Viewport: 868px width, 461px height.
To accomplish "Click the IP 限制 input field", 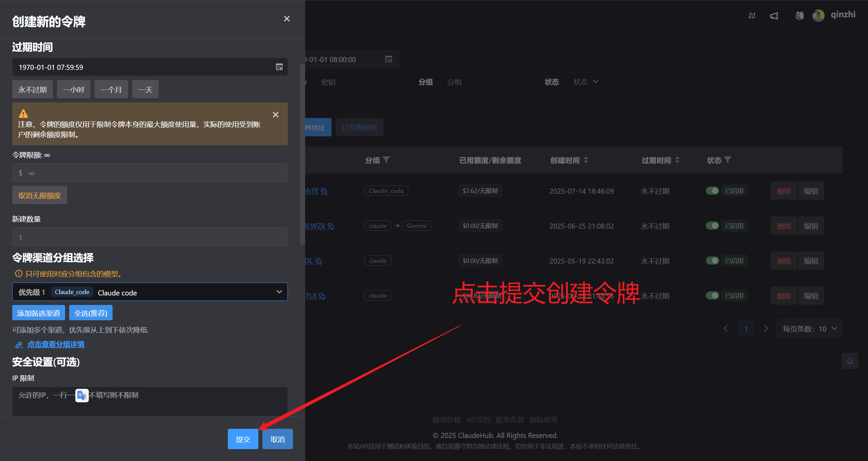I will coord(149,401).
